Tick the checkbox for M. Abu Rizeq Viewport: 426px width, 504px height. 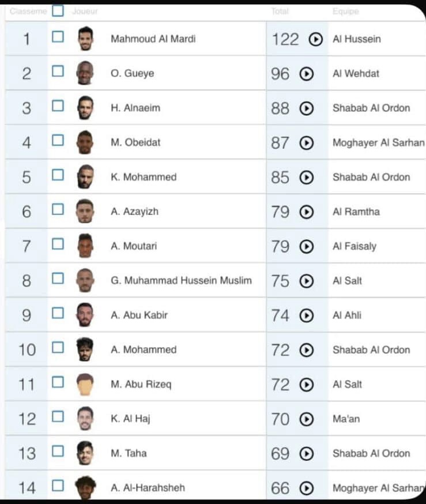pos(58,382)
